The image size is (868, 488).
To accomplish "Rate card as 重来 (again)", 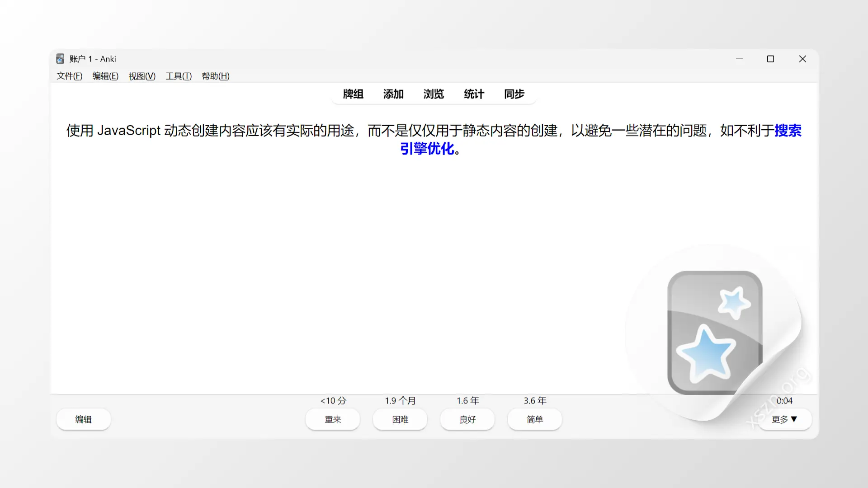I will coord(333,419).
